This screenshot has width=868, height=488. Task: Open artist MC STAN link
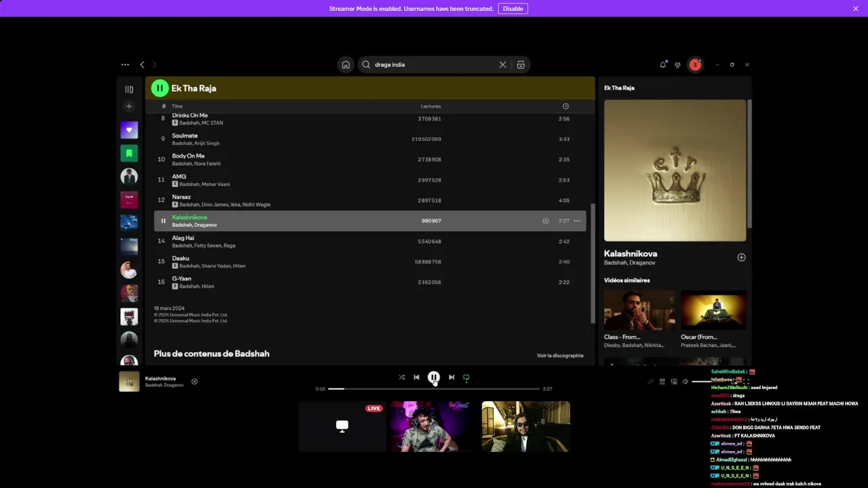(213, 123)
